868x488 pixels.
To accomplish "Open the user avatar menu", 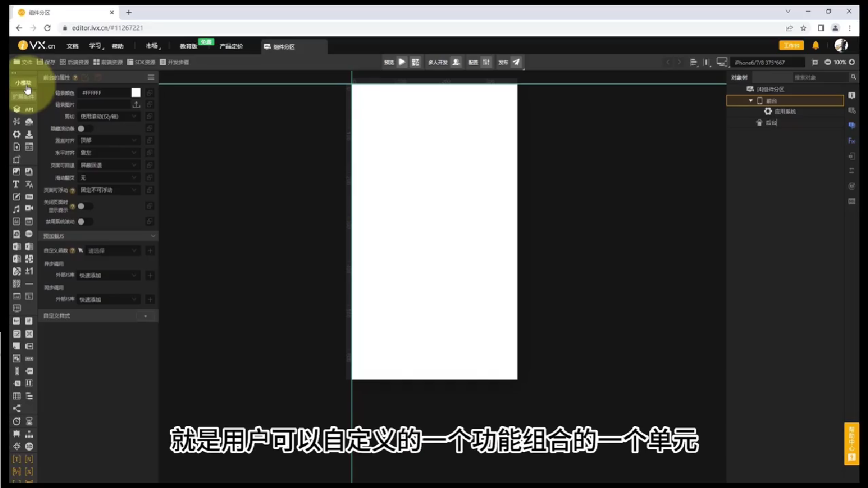I will tap(841, 45).
